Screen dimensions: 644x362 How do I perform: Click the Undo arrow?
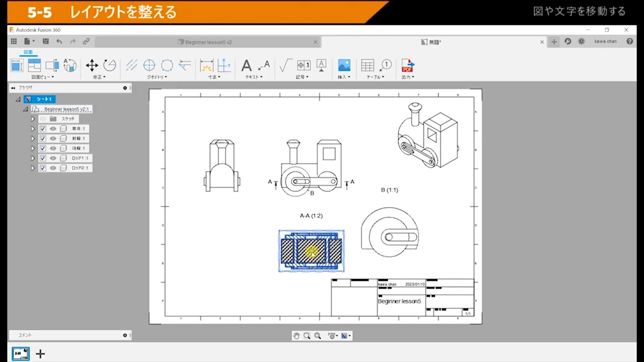(59, 42)
